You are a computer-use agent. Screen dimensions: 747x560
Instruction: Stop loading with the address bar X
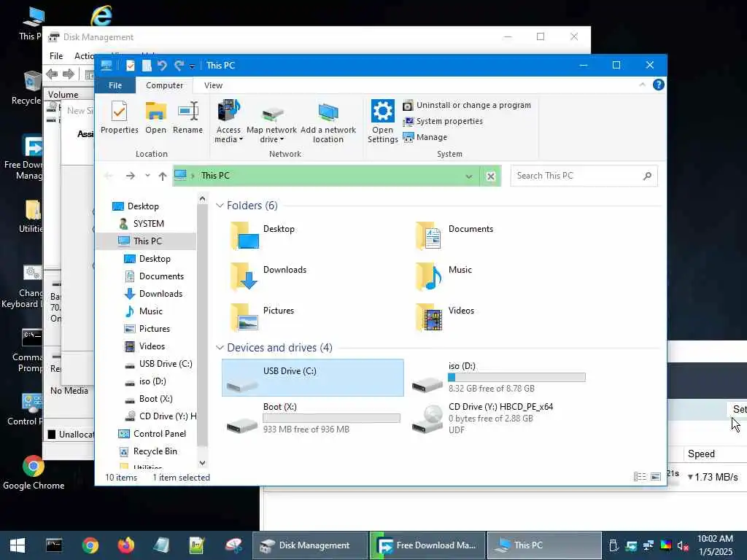pyautogui.click(x=491, y=176)
